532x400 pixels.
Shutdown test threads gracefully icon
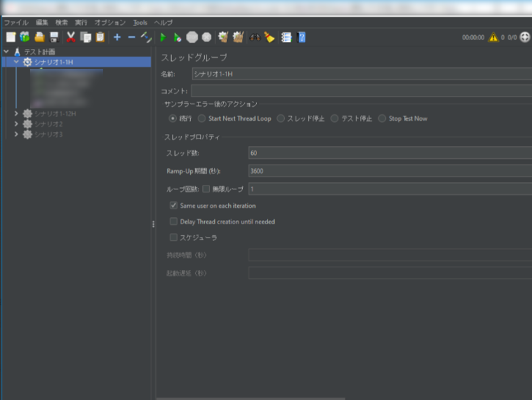point(207,37)
